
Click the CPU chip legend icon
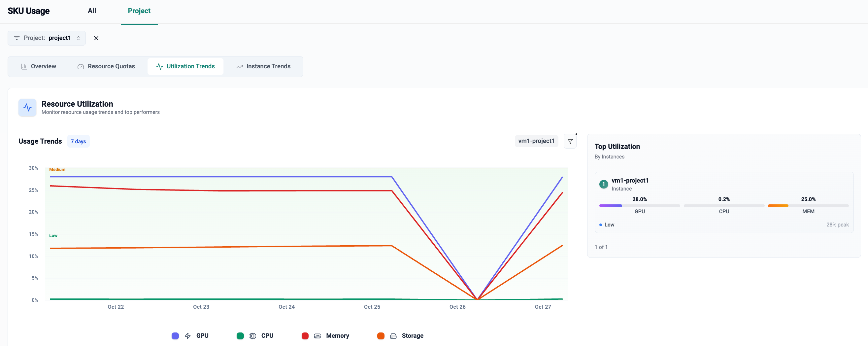coord(252,335)
